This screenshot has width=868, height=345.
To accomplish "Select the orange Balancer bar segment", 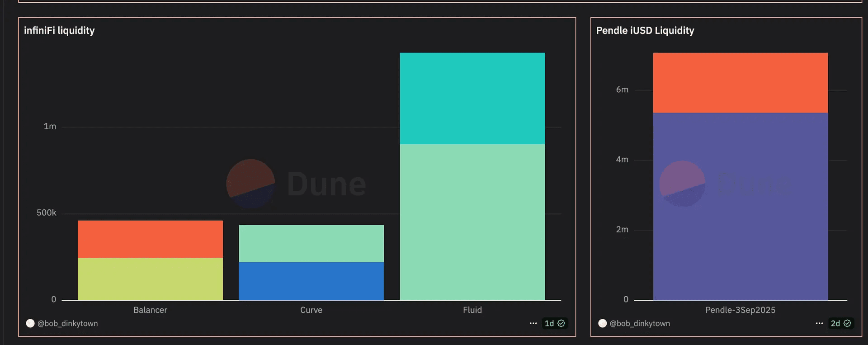I will tap(150, 239).
